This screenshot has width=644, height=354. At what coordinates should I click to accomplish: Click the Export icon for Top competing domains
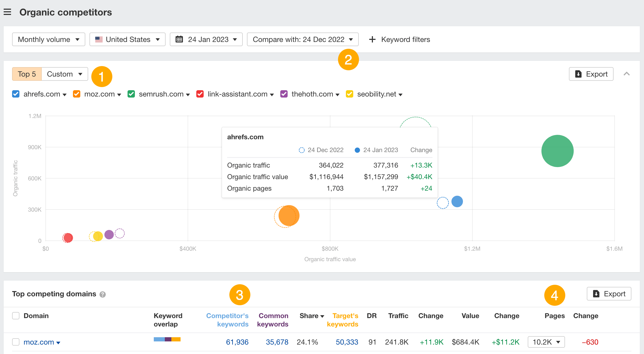coord(596,294)
